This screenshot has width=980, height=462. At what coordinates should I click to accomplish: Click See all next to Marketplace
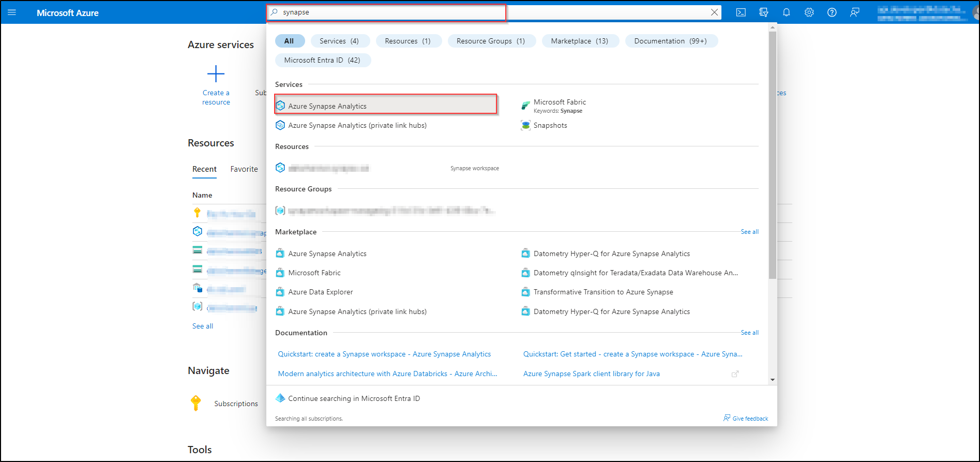coord(750,232)
